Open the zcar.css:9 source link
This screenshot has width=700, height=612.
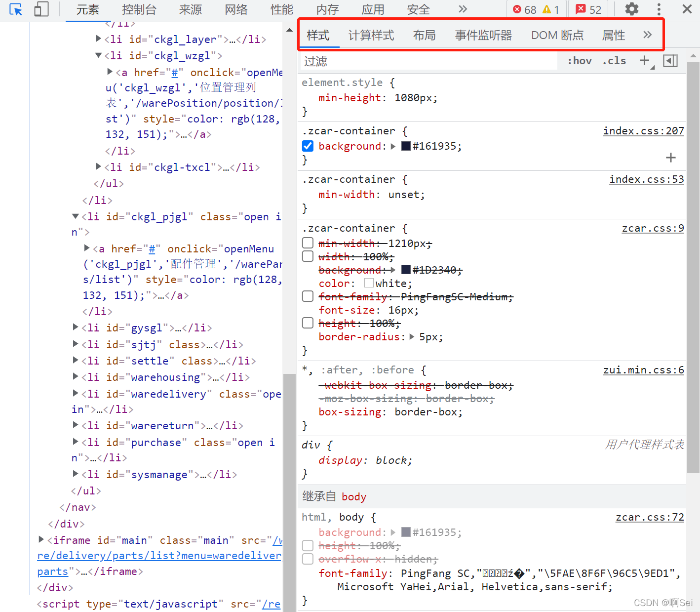click(x=653, y=228)
